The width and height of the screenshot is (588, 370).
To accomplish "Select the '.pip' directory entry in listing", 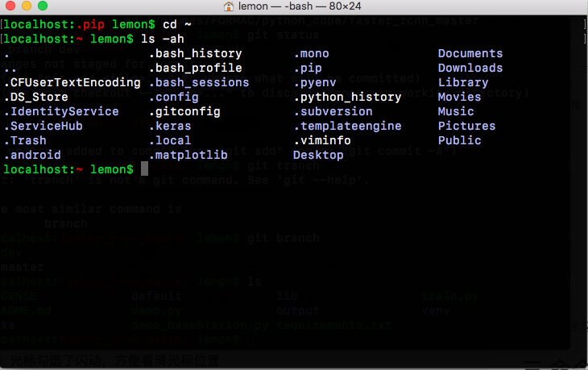I will [308, 69].
